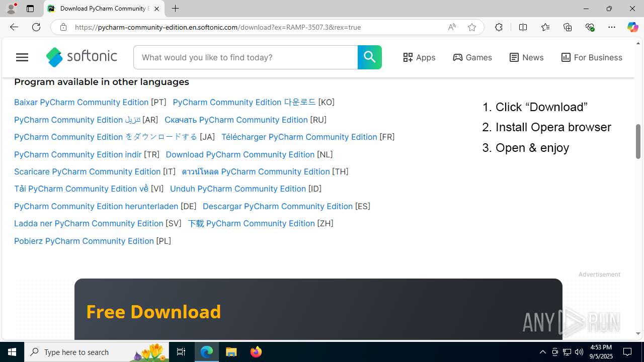Viewport: 644px width, 362px height.
Task: Click the taskbar clock showing 4:53 PM
Action: click(x=601, y=352)
